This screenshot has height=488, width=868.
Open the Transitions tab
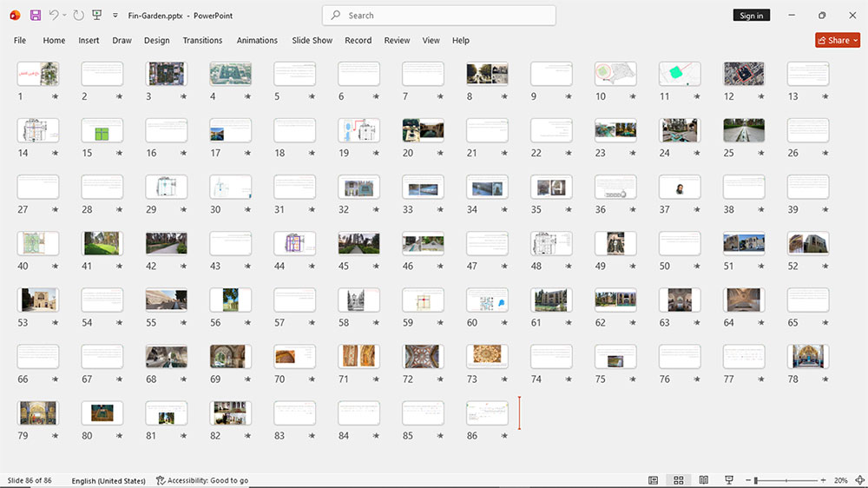click(x=202, y=41)
